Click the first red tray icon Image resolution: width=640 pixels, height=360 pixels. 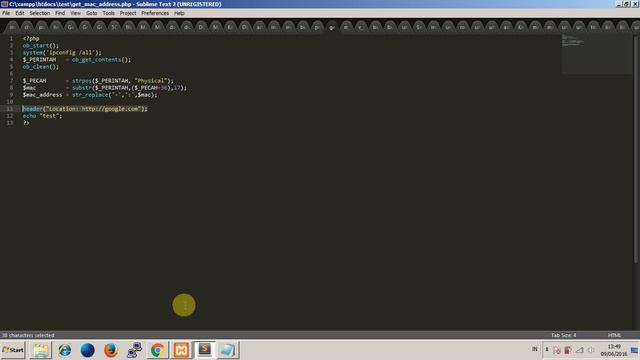pyautogui.click(x=557, y=350)
